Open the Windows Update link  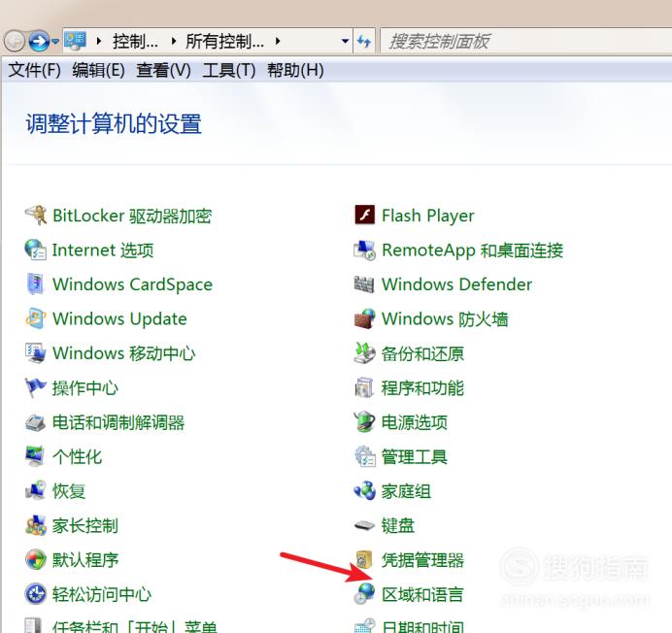[x=119, y=318]
